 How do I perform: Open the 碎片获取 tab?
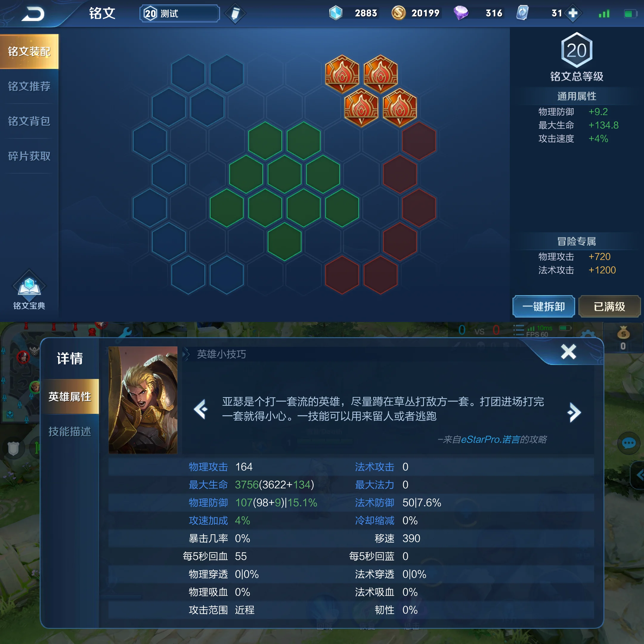tap(29, 156)
